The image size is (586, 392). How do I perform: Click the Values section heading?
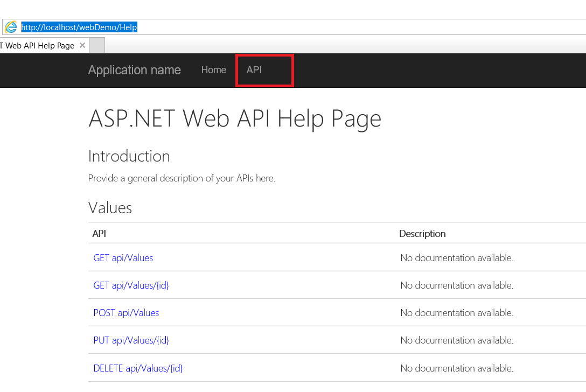[x=110, y=208]
